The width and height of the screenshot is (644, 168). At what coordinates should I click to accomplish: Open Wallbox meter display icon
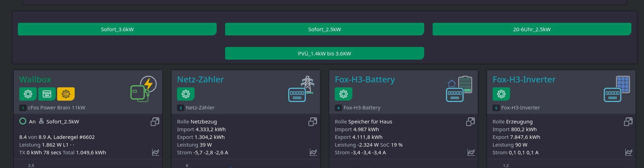(47, 94)
